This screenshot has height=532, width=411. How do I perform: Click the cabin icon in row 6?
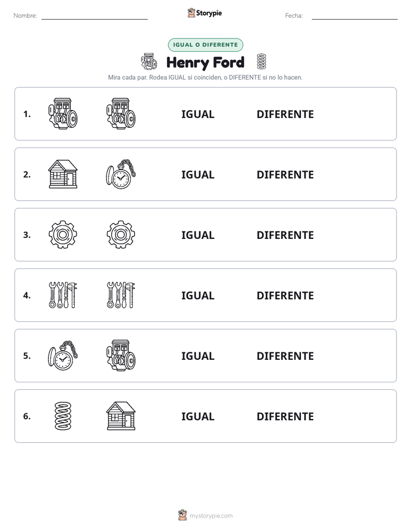121,416
